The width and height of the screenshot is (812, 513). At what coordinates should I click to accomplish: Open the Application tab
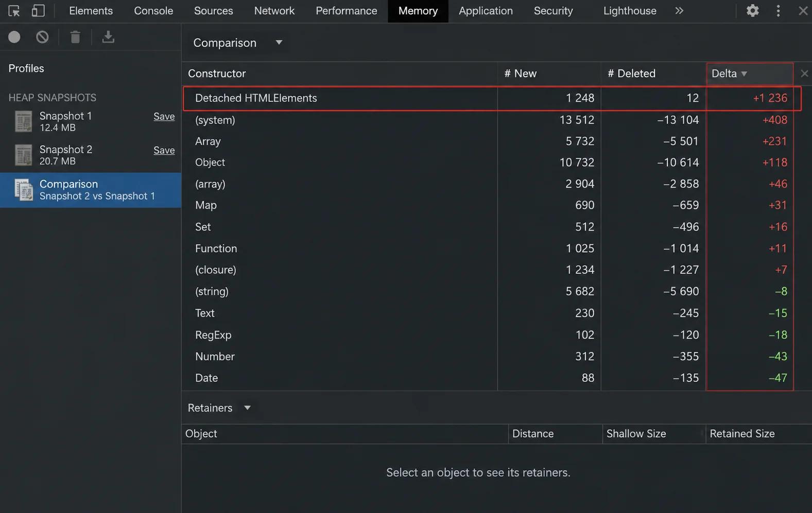[486, 11]
